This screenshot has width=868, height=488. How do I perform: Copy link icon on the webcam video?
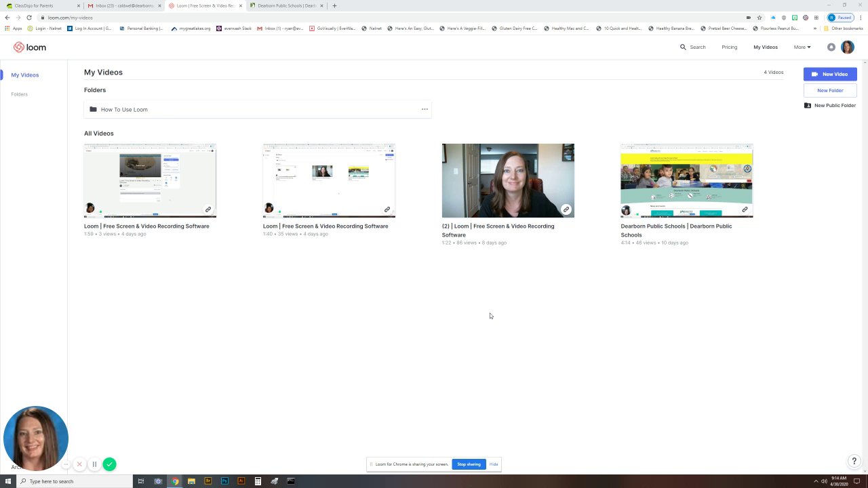pos(566,209)
